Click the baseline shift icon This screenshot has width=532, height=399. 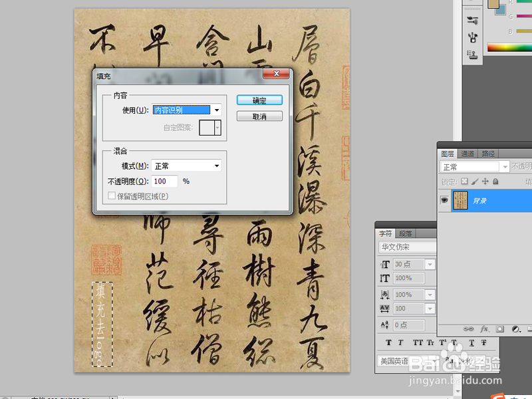[x=384, y=325]
